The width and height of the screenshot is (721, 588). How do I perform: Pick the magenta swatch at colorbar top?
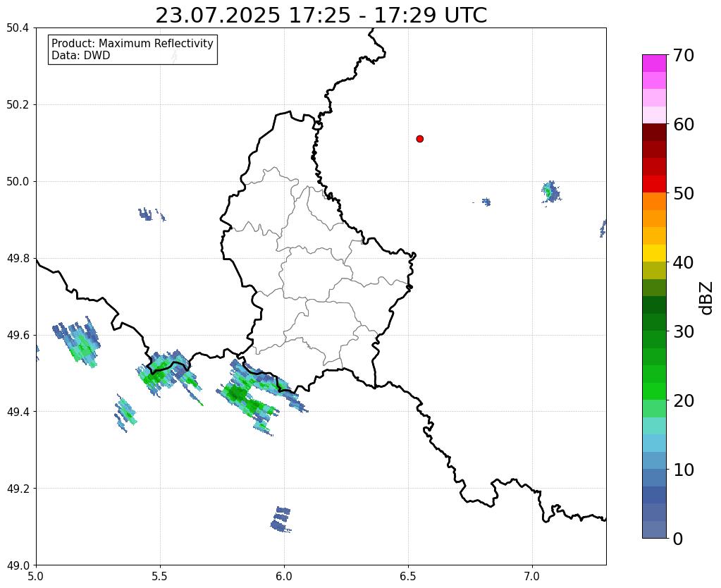pos(654,63)
